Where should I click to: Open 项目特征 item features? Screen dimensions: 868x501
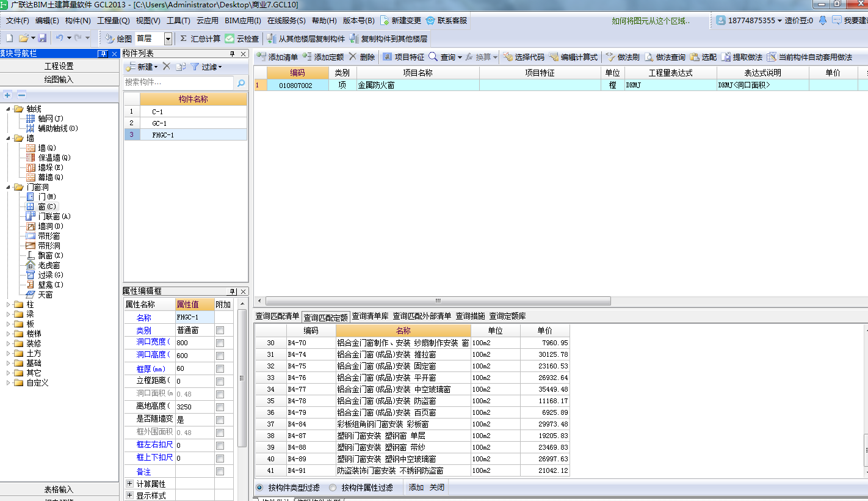[x=403, y=57]
